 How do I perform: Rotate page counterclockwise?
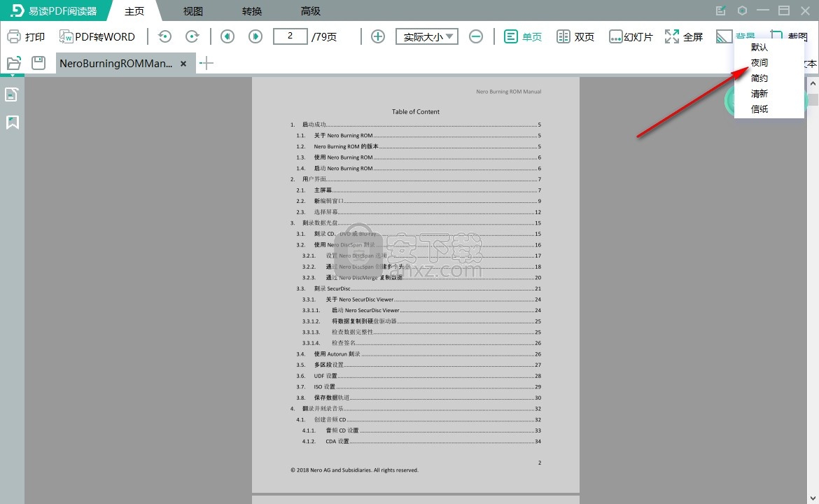pos(164,36)
